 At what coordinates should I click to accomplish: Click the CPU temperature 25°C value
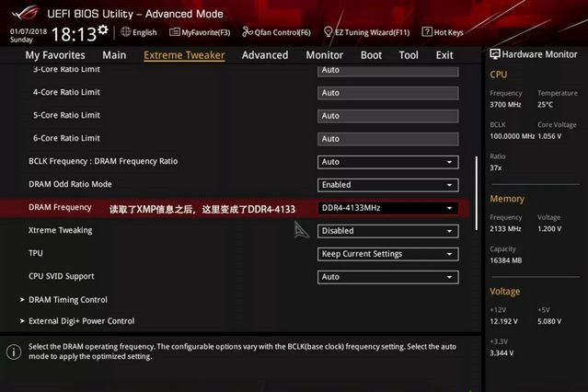point(545,105)
